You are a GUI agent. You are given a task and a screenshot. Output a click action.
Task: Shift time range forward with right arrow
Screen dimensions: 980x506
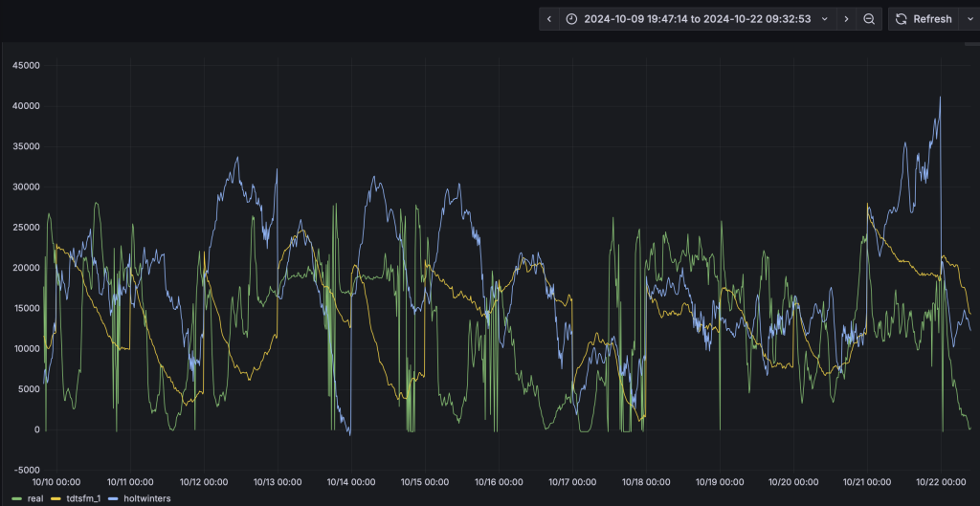click(846, 19)
